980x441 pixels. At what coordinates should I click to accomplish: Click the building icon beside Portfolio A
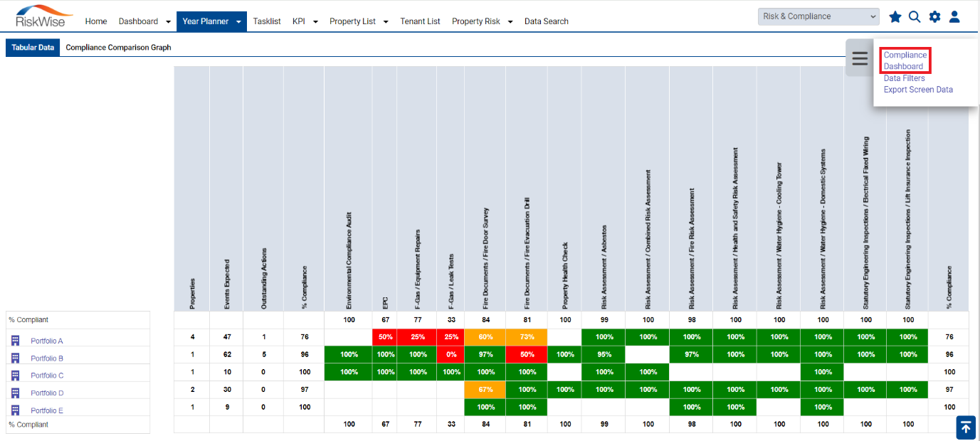pos(16,341)
